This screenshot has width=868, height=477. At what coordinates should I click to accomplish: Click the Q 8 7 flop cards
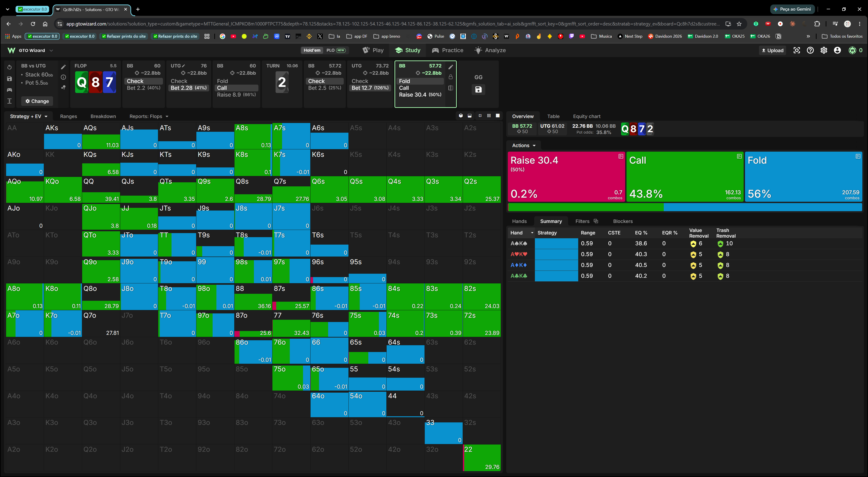click(95, 82)
